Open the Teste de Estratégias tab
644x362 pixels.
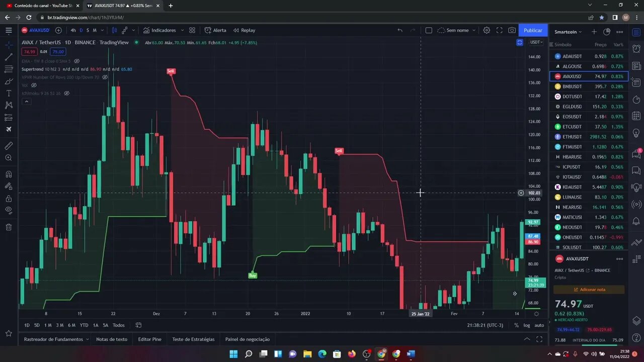click(x=193, y=339)
